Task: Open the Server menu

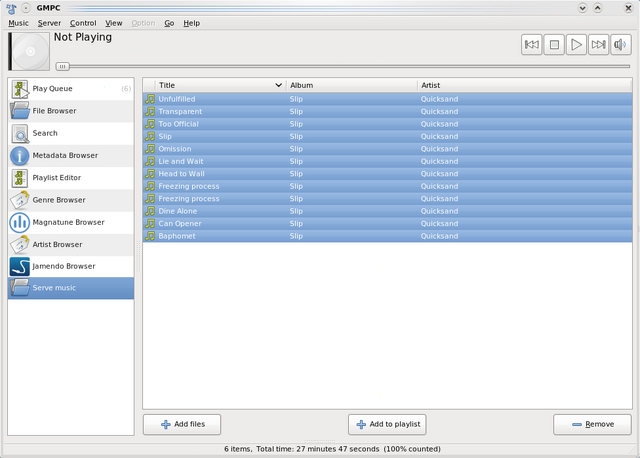Action: [49, 23]
